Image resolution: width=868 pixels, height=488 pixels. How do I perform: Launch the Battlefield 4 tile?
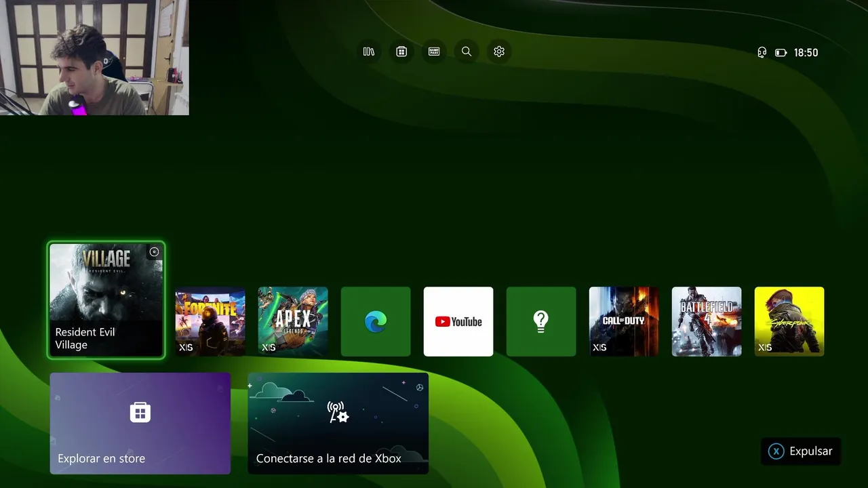707,321
